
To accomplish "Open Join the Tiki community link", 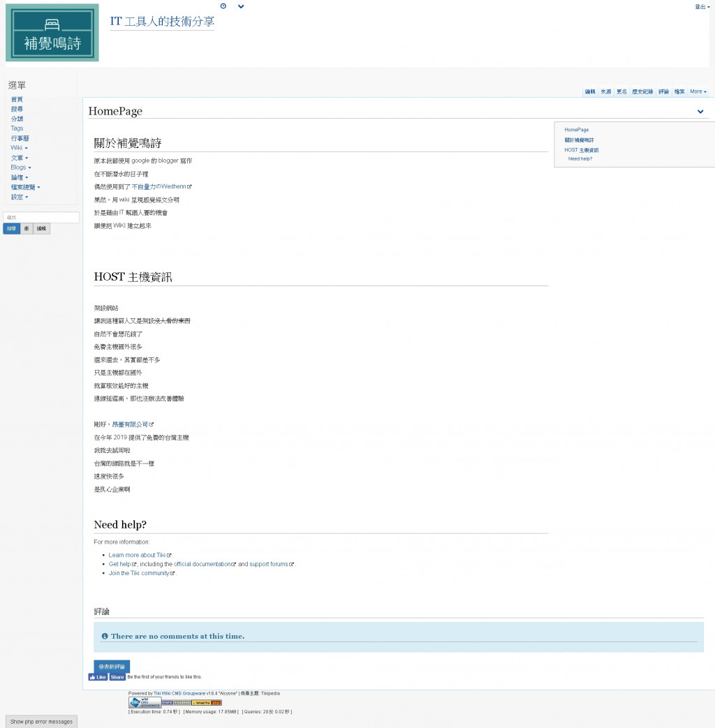I will point(142,573).
